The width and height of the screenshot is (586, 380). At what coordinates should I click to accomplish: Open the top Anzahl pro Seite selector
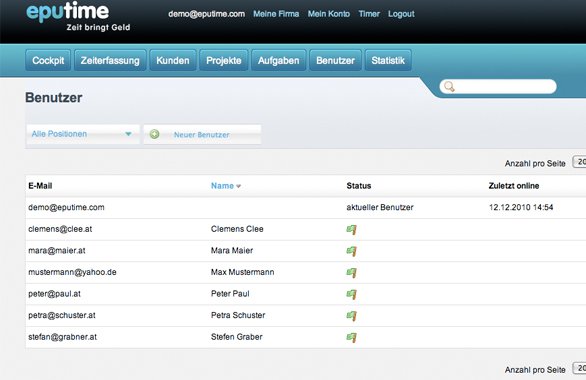click(579, 162)
